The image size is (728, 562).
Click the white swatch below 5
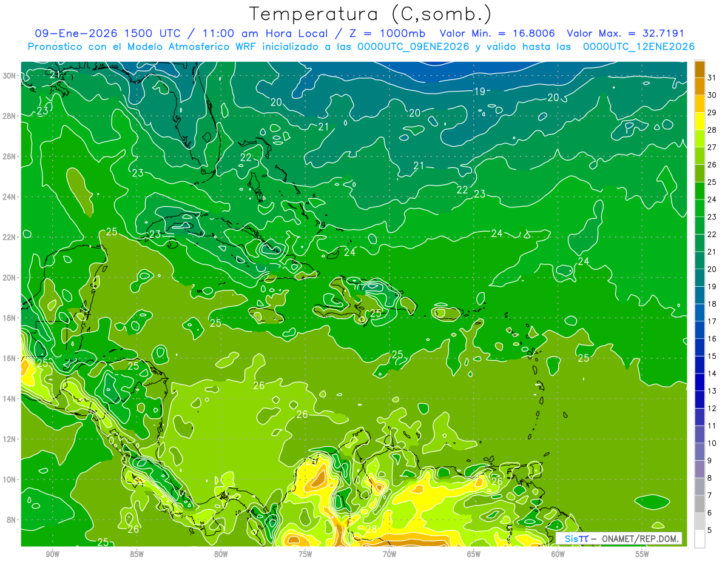point(699,539)
